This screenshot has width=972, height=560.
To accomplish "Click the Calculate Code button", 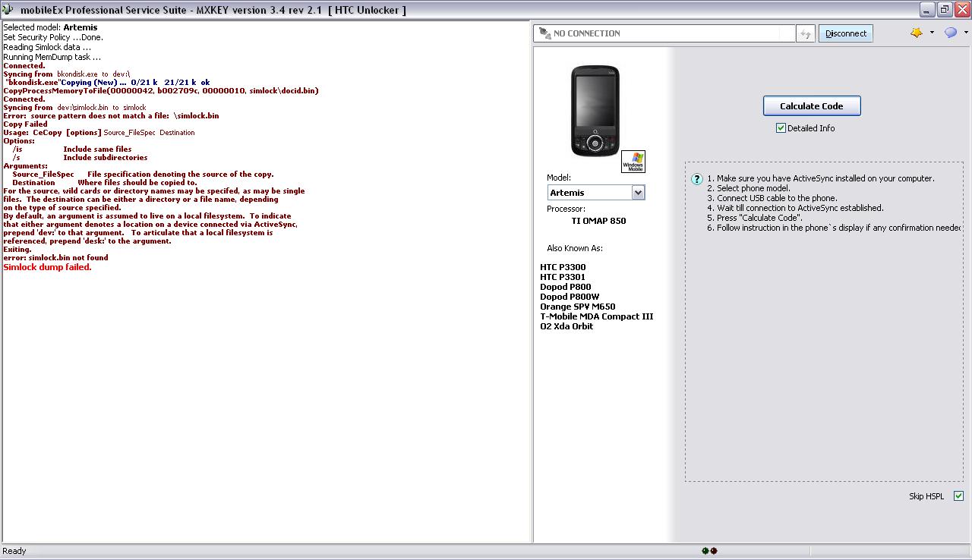I will [812, 105].
